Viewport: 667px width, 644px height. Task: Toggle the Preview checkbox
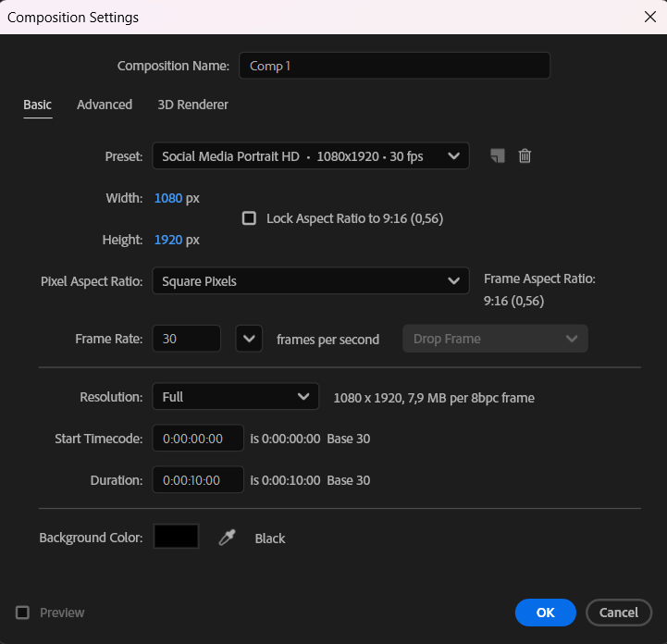click(x=23, y=613)
